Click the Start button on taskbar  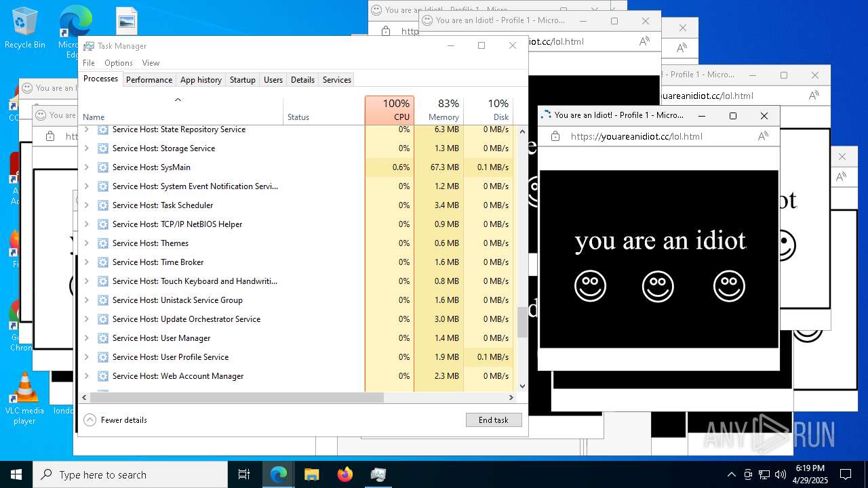[16, 474]
